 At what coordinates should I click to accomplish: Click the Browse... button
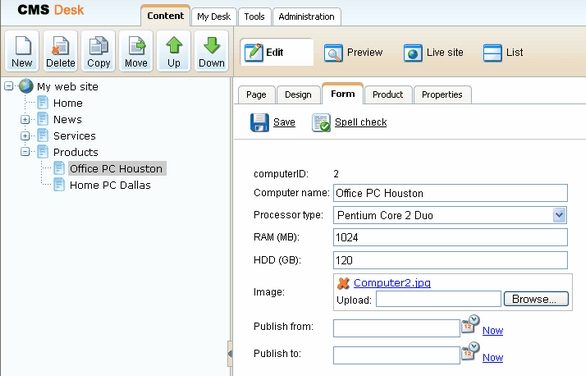(536, 299)
